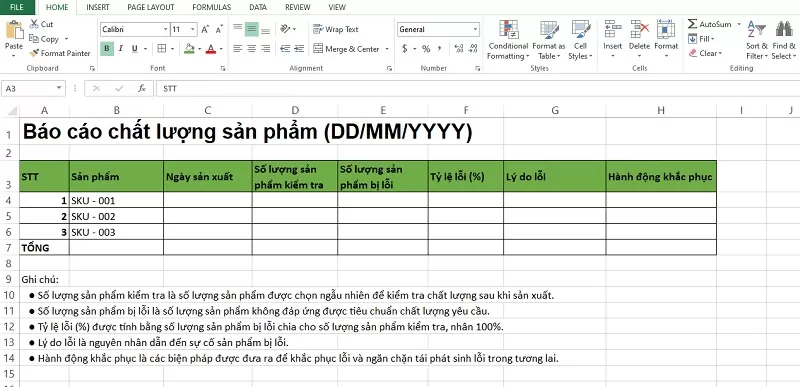Select column D header
The width and height of the screenshot is (800, 387).
click(x=295, y=110)
